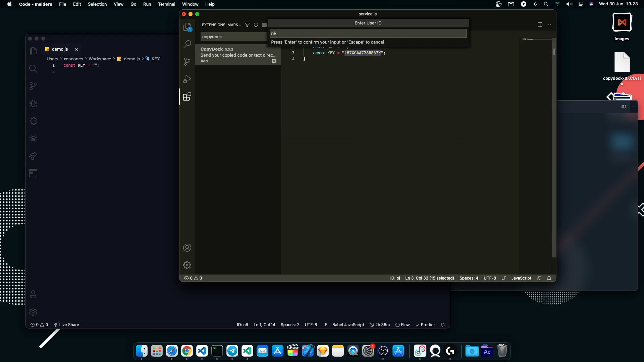Refresh the extensions list
The height and width of the screenshot is (362, 644).
tap(256, 25)
